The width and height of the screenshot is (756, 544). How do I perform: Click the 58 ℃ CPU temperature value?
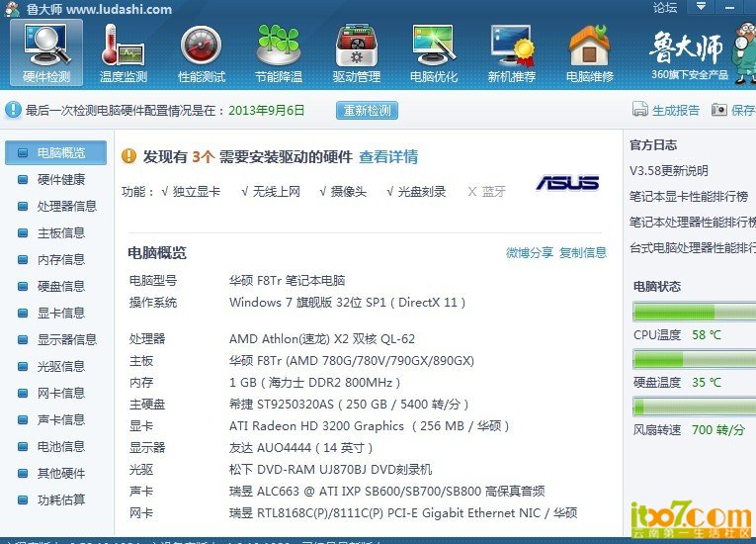click(707, 335)
